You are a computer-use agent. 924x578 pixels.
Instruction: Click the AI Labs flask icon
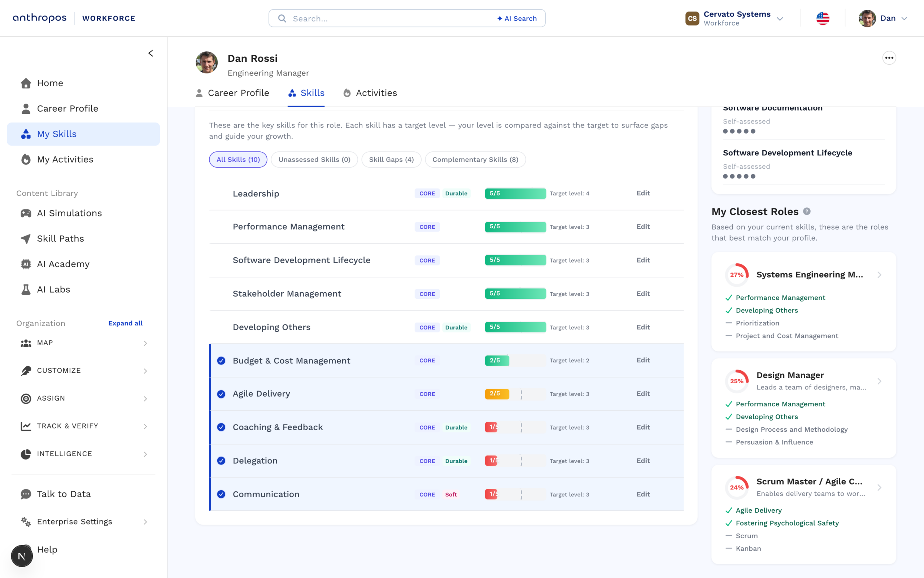26,289
